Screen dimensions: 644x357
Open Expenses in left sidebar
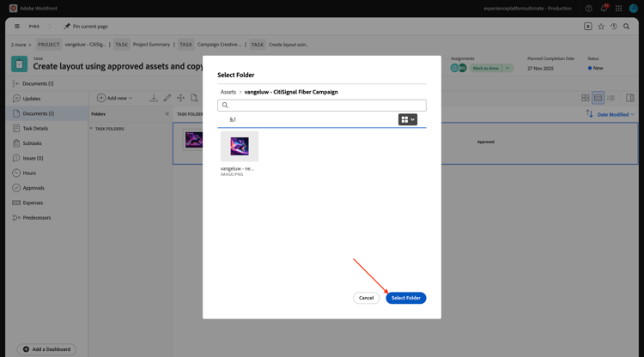(x=33, y=203)
